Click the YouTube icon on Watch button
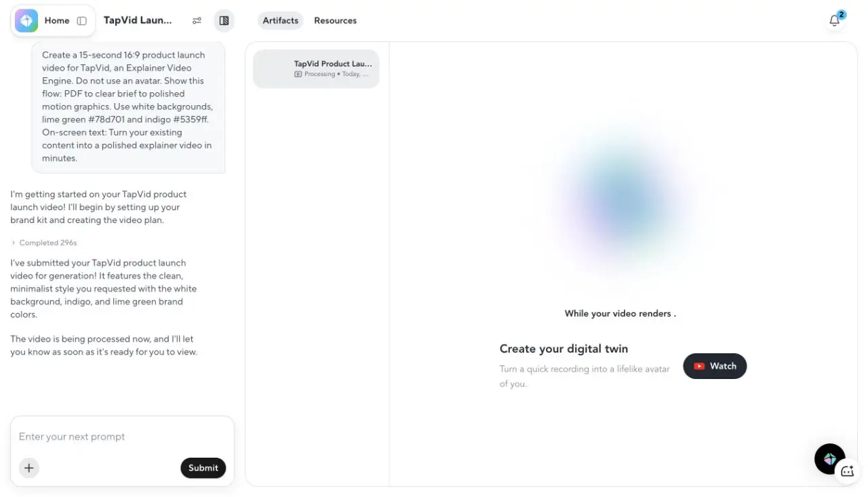The width and height of the screenshot is (868, 497). [699, 366]
